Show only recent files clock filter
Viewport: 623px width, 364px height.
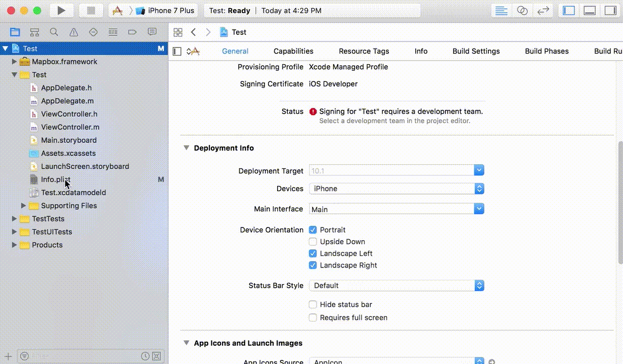[145, 356]
